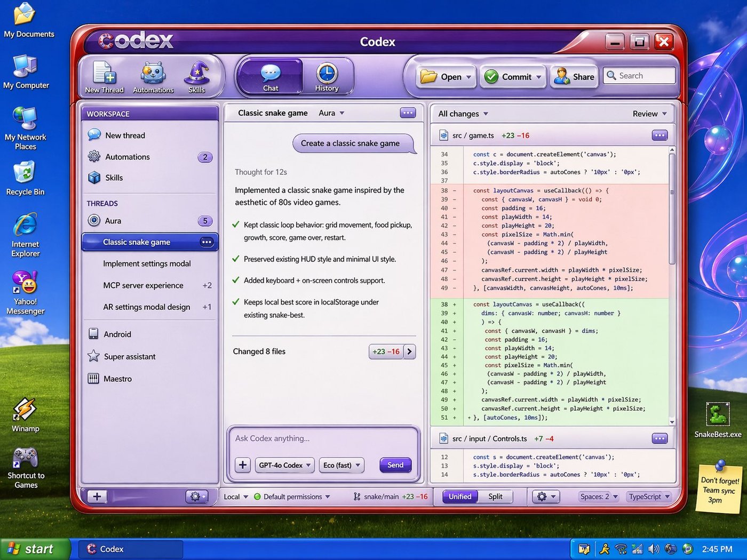Select the Internet Explorer desktop icon

(26, 235)
